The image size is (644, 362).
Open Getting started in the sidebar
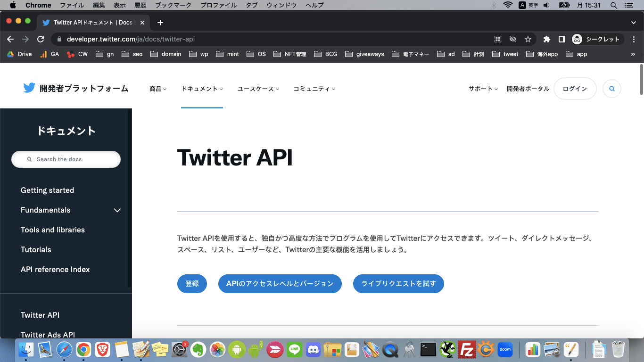[47, 190]
